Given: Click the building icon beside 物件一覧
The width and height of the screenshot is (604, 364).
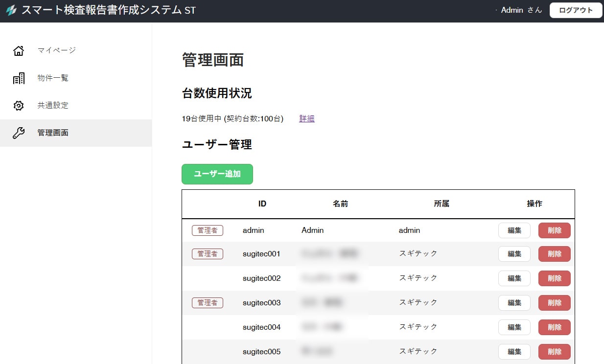Looking at the screenshot, I should (19, 78).
